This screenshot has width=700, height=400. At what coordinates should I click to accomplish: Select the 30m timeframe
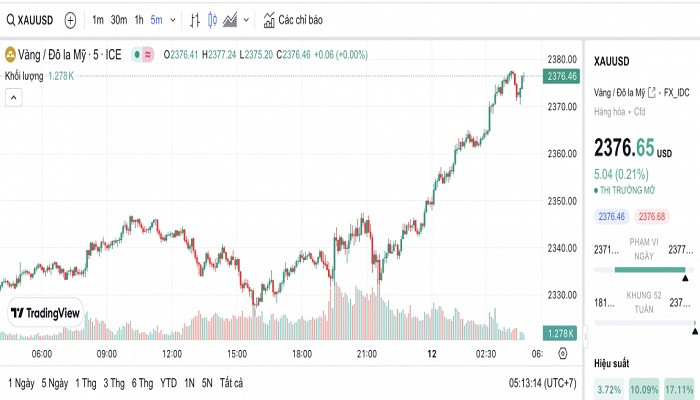pos(118,20)
